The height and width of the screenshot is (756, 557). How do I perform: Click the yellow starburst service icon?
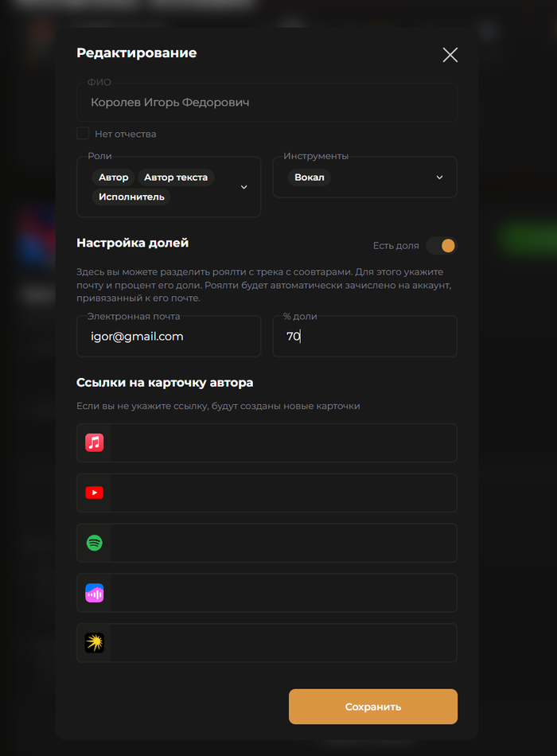tap(95, 643)
